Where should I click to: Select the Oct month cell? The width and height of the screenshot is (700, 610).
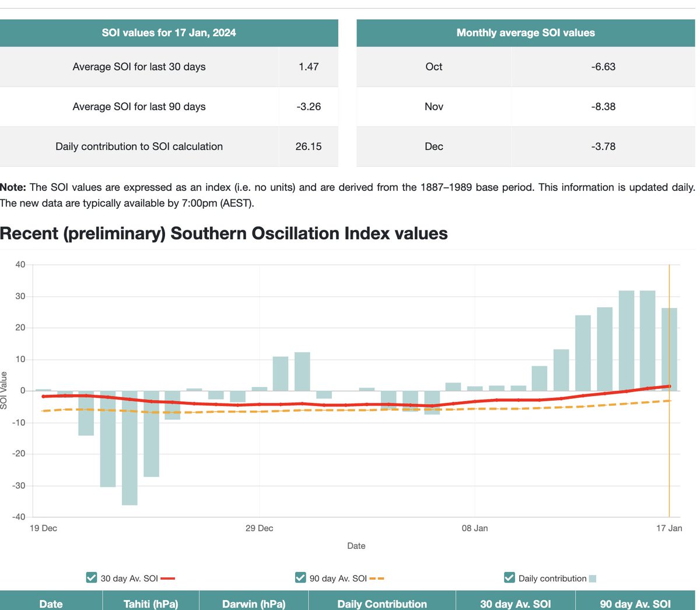(x=434, y=67)
